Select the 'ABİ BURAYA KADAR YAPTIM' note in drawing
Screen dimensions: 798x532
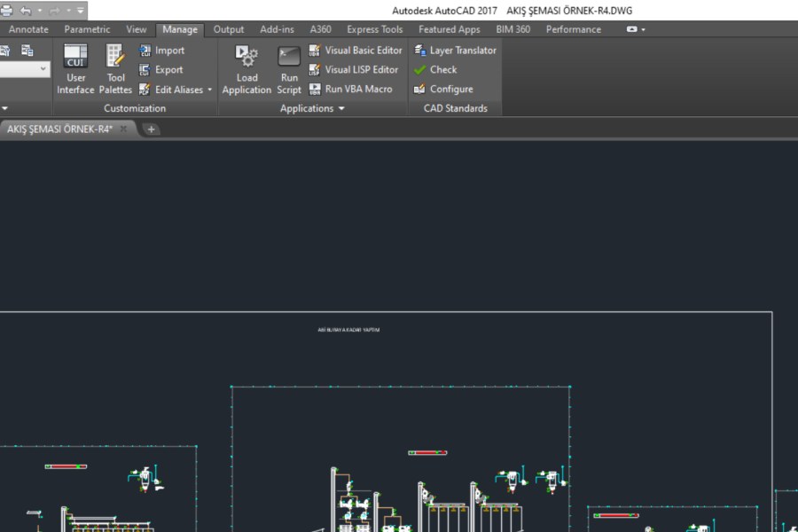pos(348,330)
